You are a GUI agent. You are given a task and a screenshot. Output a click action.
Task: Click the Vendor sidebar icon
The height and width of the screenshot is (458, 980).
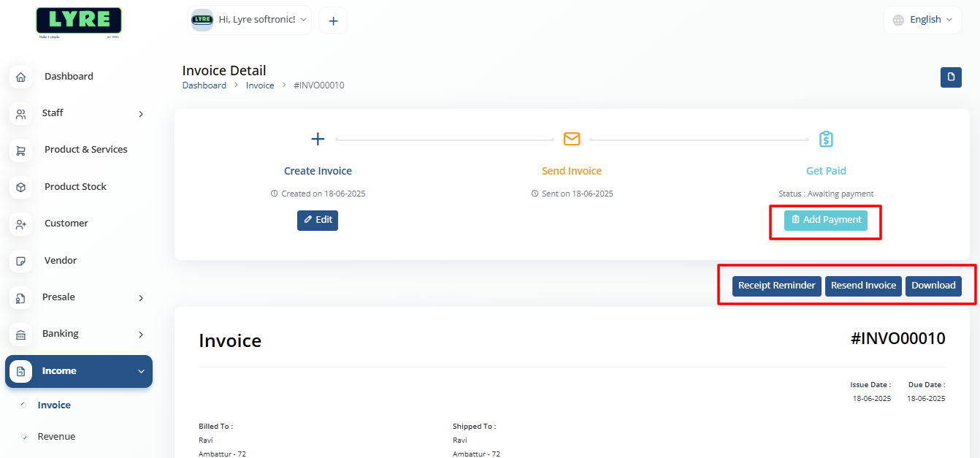[20, 260]
